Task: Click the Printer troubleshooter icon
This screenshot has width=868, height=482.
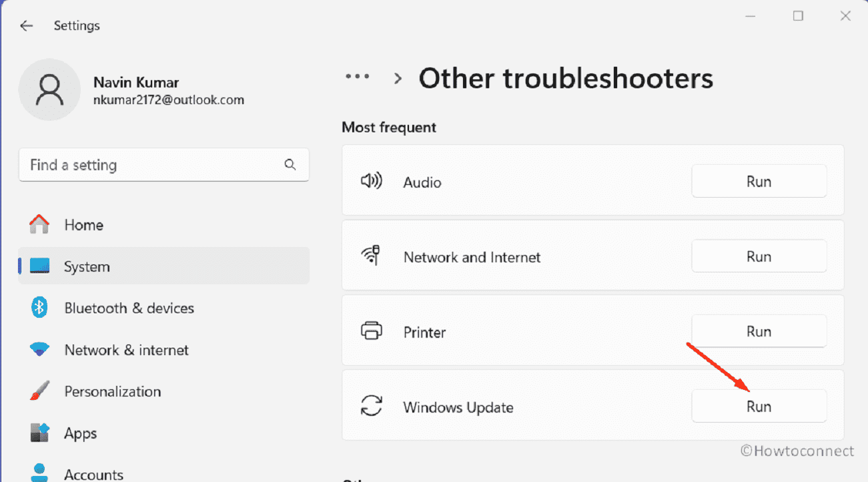Action: tap(371, 331)
